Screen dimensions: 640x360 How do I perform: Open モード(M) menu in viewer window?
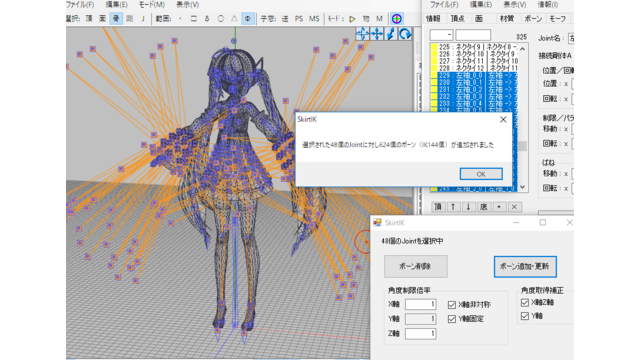151,4
